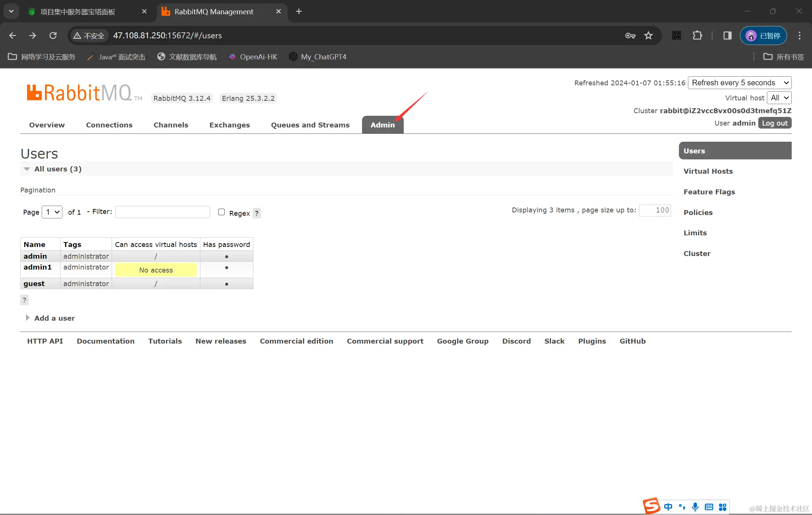Open the Refresh every 5 seconds dropdown

tap(739, 83)
